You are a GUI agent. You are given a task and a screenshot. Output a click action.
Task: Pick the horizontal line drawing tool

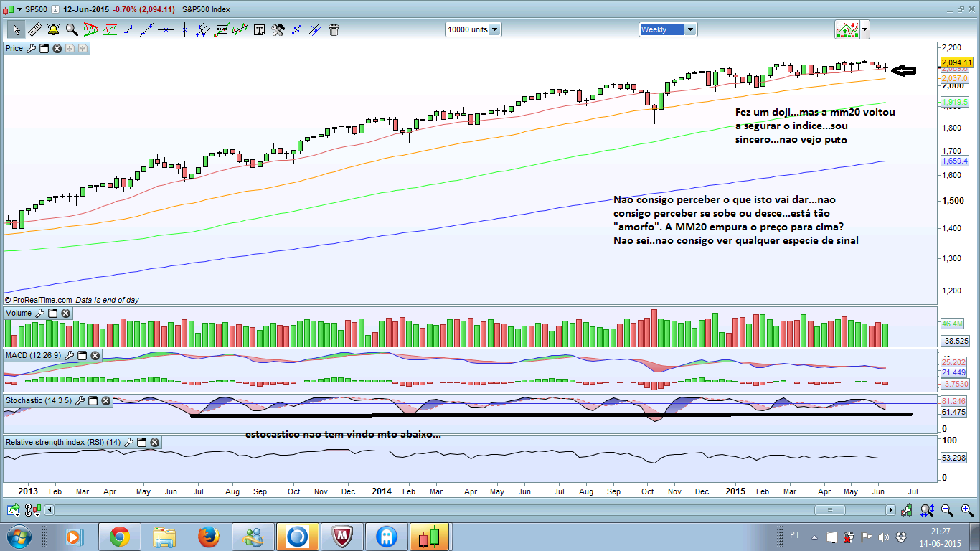(x=166, y=29)
